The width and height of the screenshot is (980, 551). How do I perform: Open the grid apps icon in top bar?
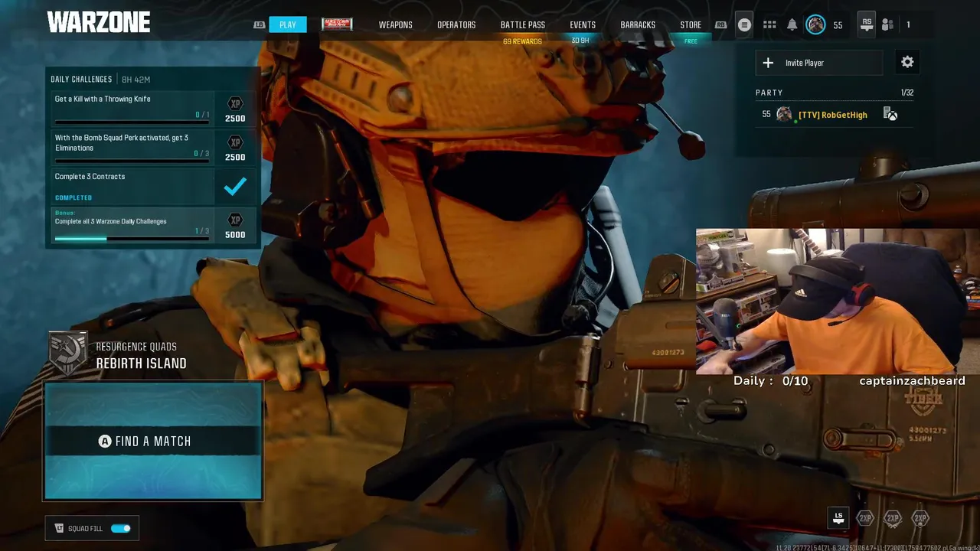(769, 25)
